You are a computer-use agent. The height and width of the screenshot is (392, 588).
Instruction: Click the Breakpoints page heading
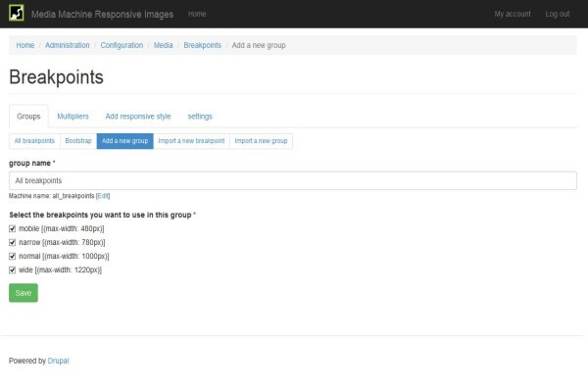[56, 77]
